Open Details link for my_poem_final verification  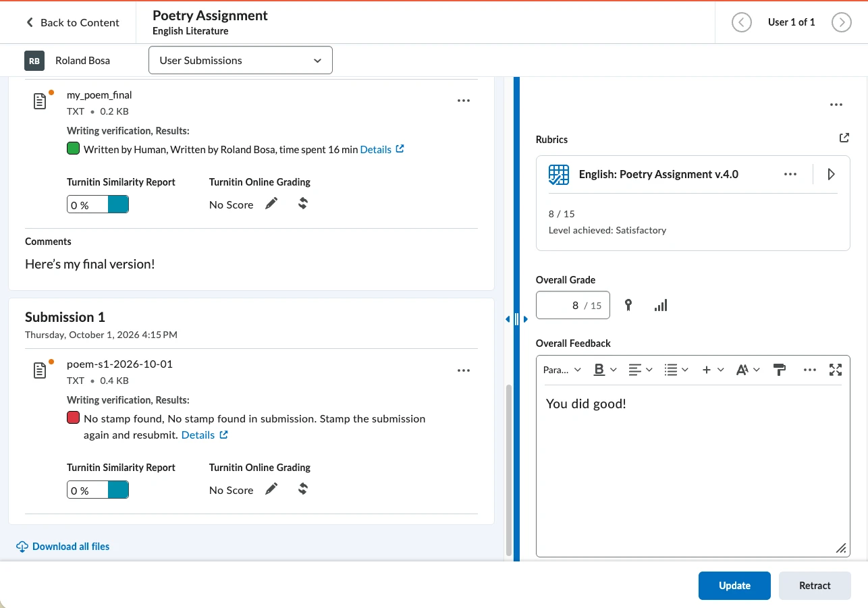tap(382, 149)
